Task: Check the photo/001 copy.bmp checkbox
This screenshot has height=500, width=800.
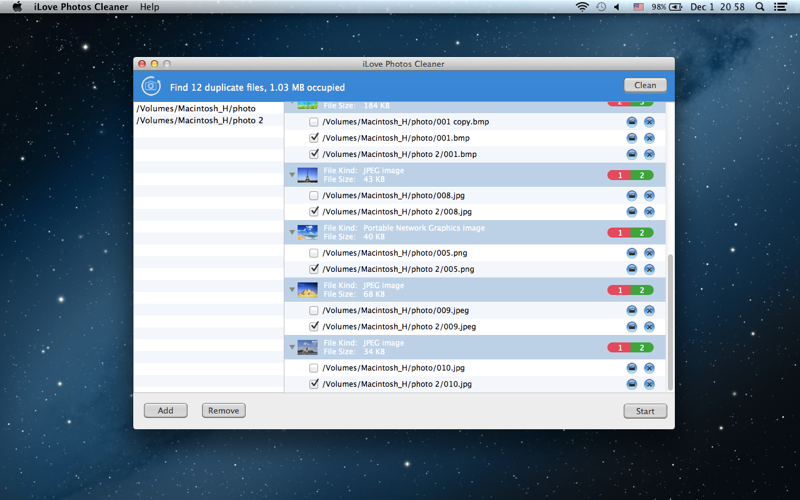Action: pos(314,122)
